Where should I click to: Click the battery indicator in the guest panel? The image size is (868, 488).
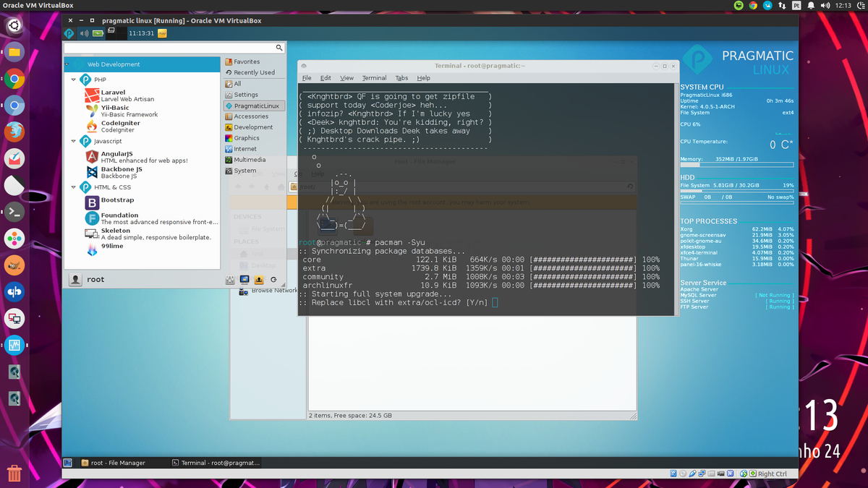[98, 33]
